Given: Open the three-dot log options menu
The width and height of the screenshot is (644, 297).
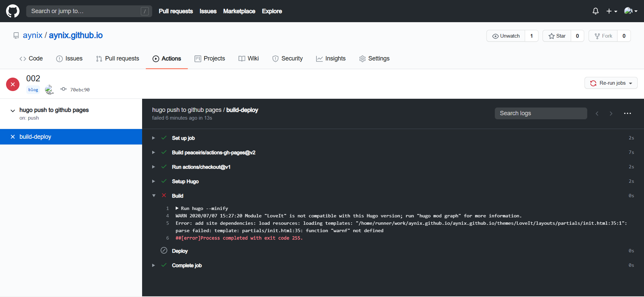Looking at the screenshot, I should pos(627,114).
